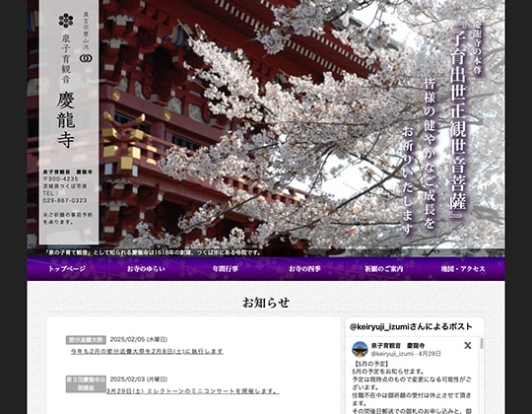This screenshot has height=414, width=532.
Task: Navigate to 祈願のご案内
Action: 384,269
